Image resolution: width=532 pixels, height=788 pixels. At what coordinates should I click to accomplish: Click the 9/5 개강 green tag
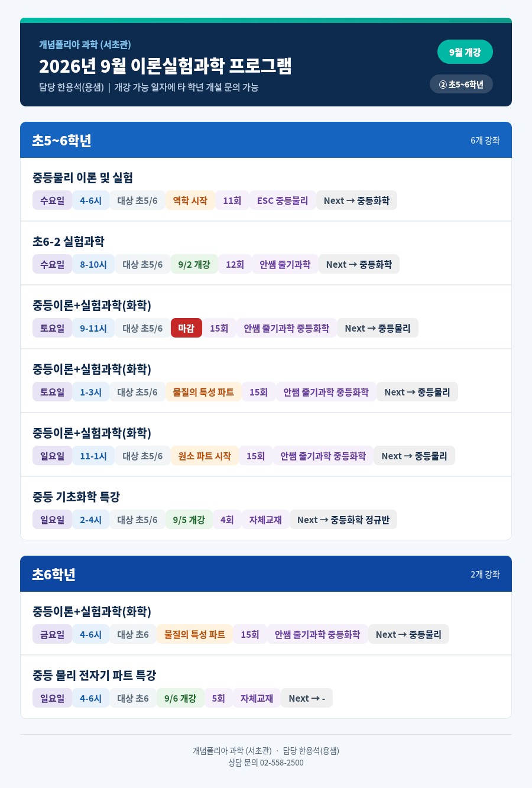point(189,520)
